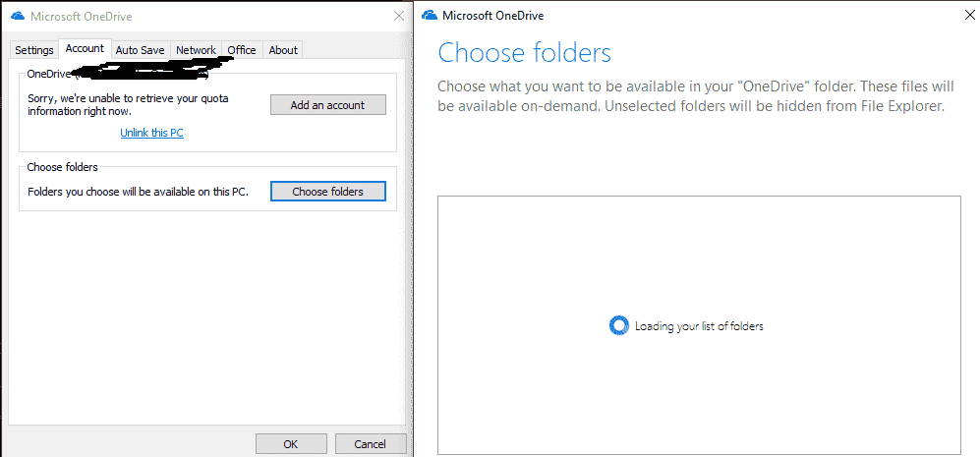Screen dimensions: 980x457
Task: Click the 'Choose folders' group label in settings
Action: pyautogui.click(x=63, y=167)
